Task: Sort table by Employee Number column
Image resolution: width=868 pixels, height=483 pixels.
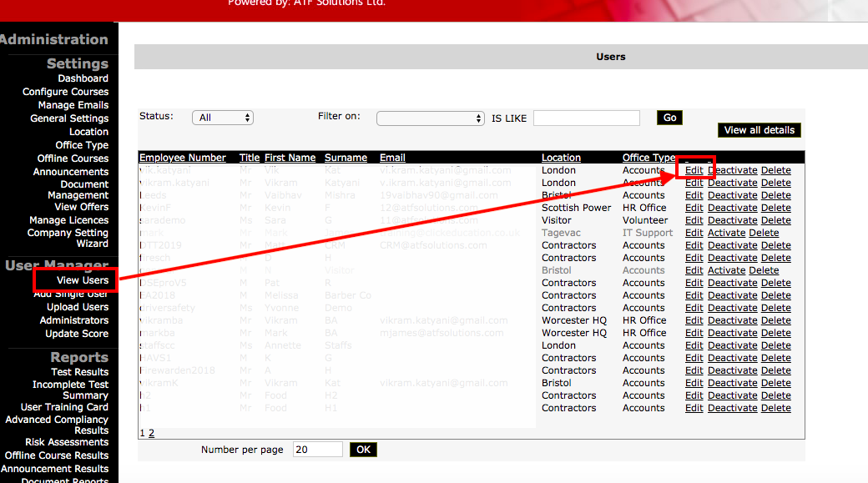Action: pyautogui.click(x=182, y=158)
